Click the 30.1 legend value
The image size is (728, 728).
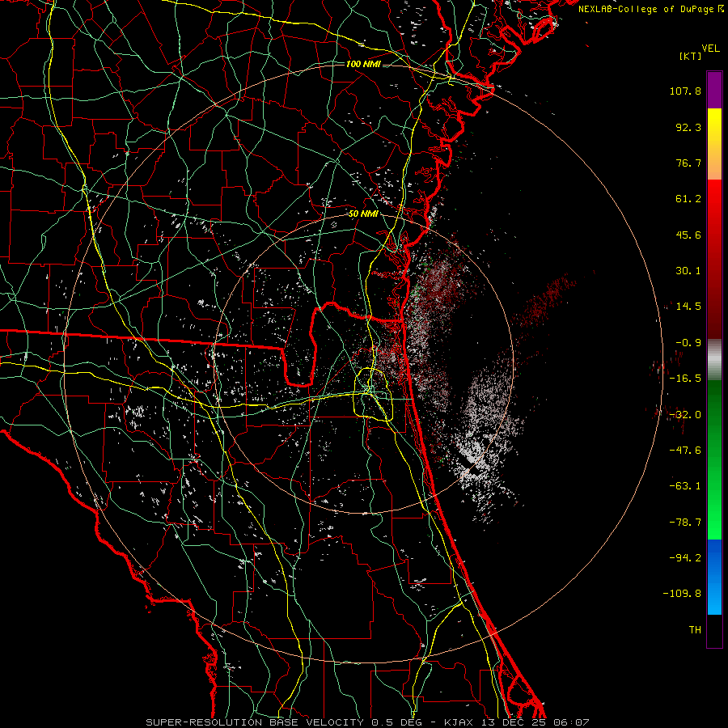click(688, 271)
